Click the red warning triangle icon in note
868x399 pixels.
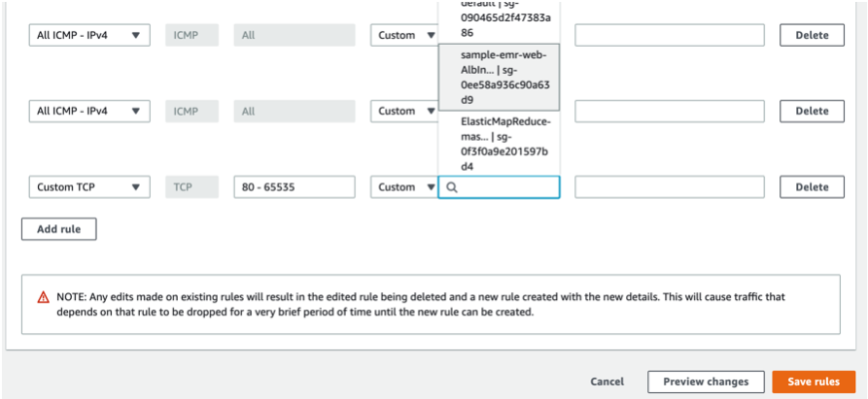tap(43, 297)
